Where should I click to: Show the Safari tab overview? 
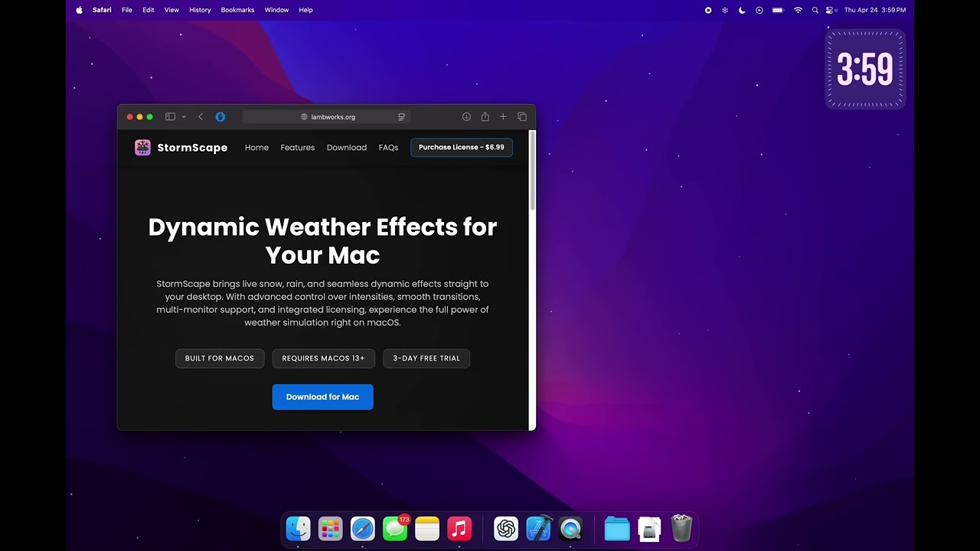tap(522, 117)
